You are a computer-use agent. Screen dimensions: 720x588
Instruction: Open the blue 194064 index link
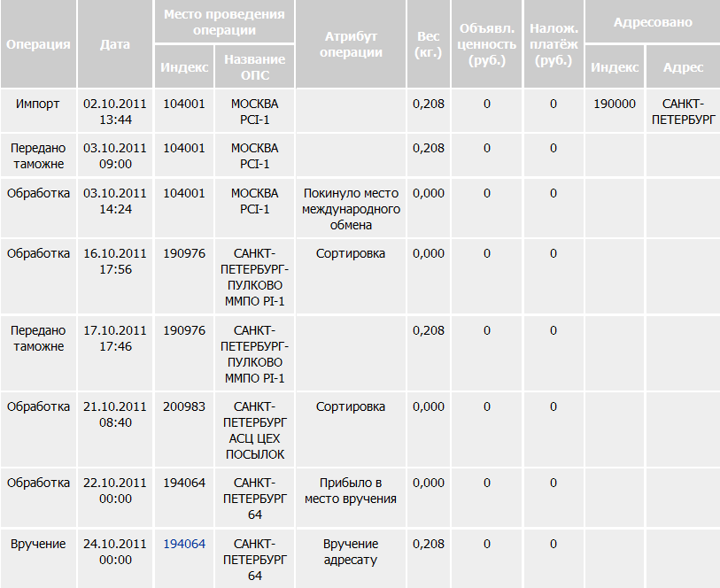(x=184, y=544)
